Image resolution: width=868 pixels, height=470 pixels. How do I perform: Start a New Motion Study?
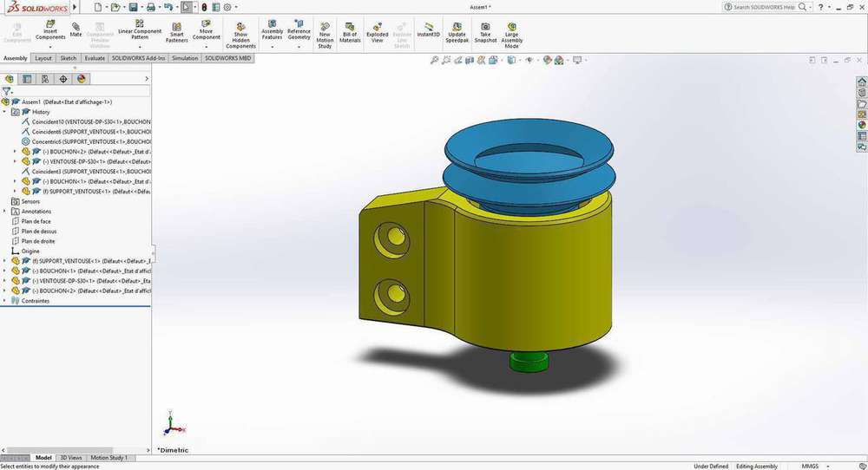coord(325,36)
